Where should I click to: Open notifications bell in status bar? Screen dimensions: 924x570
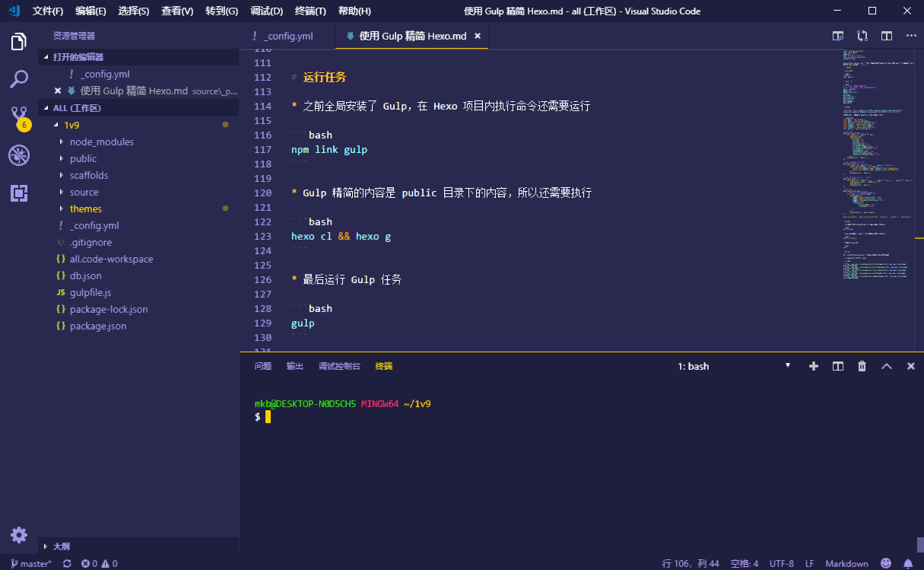[907, 564]
